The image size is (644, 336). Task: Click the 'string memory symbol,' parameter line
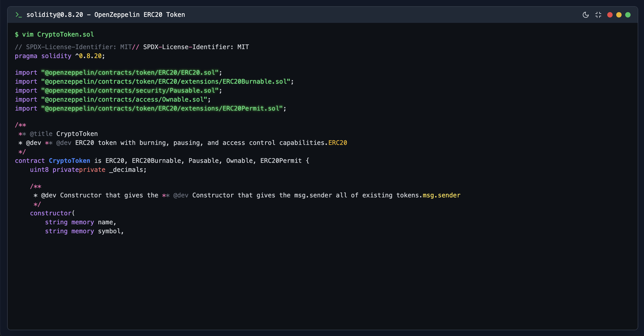coord(84,231)
